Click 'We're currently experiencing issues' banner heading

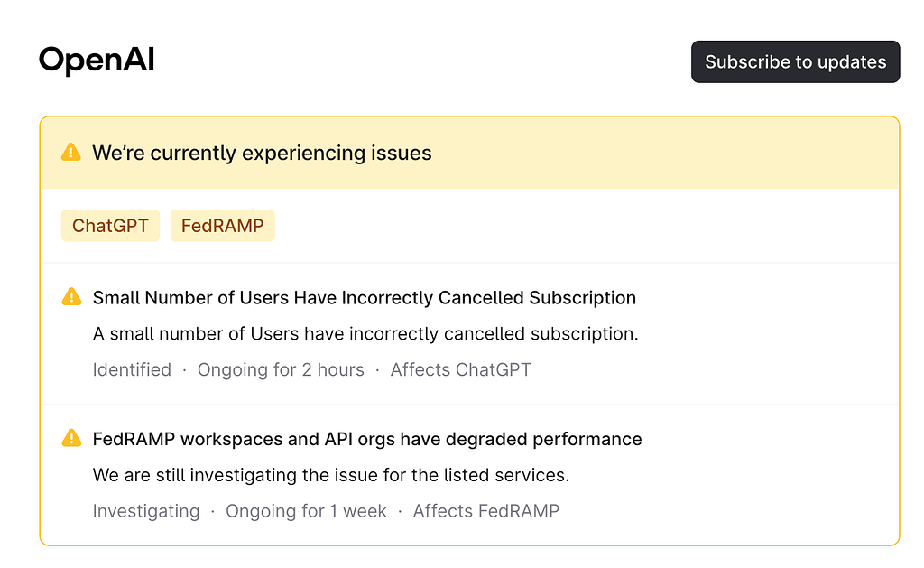(262, 154)
